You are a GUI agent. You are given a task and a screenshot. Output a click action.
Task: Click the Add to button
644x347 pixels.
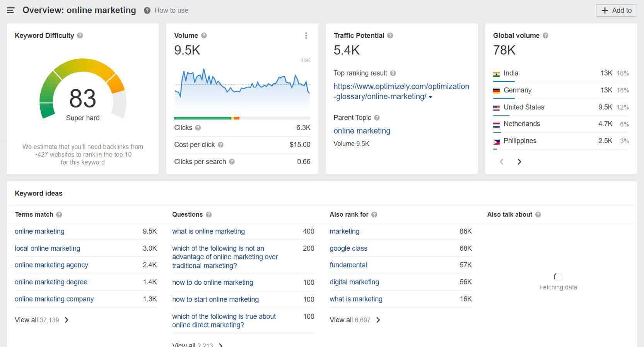tap(616, 10)
